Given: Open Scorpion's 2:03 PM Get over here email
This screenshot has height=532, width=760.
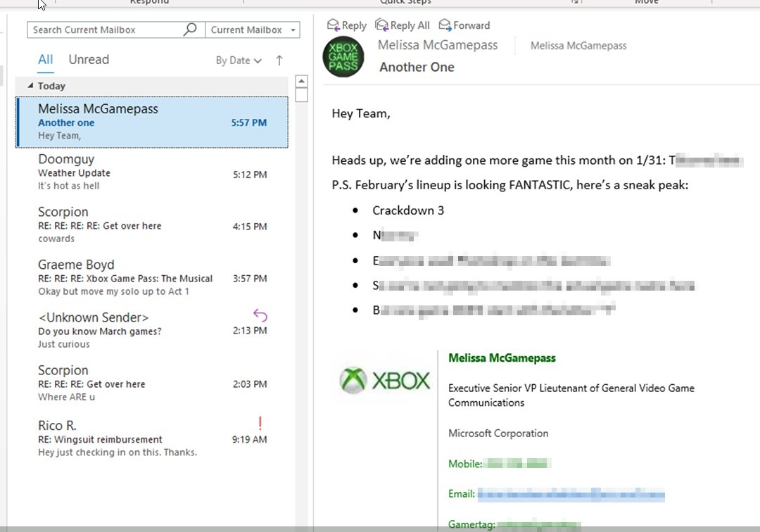Looking at the screenshot, I should point(152,384).
